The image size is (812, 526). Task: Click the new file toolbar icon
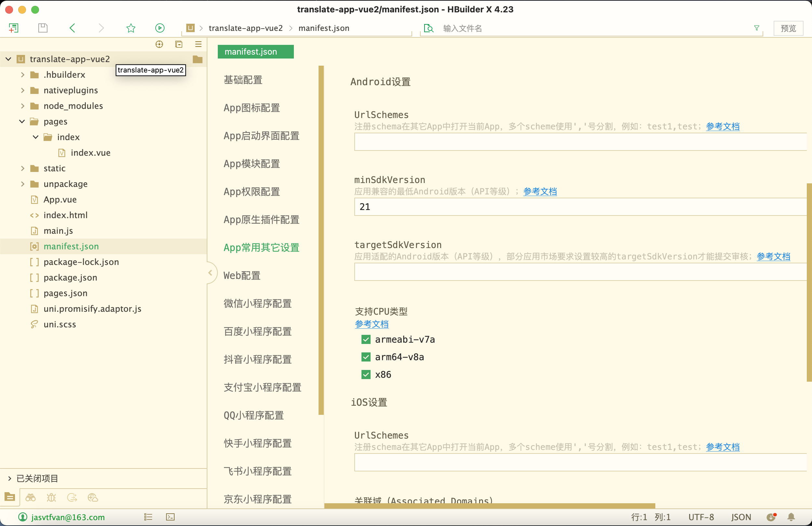[x=13, y=28]
